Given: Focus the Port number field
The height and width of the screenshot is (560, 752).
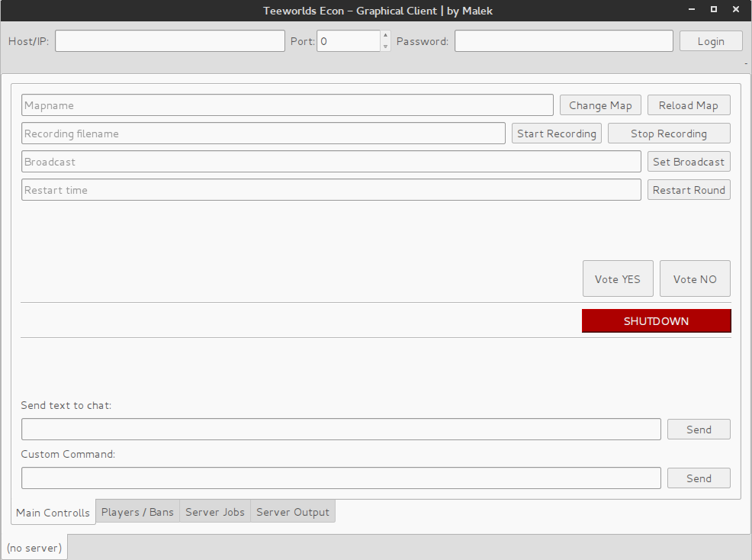Looking at the screenshot, I should coord(349,41).
